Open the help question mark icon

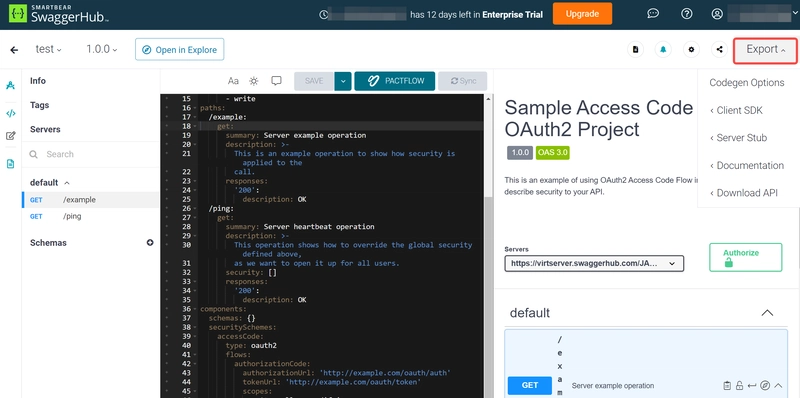687,14
